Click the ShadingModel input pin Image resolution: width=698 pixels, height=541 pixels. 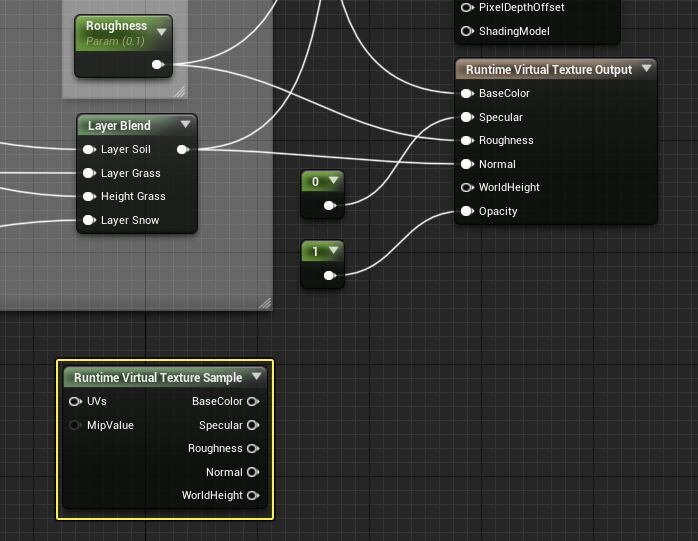pos(467,31)
